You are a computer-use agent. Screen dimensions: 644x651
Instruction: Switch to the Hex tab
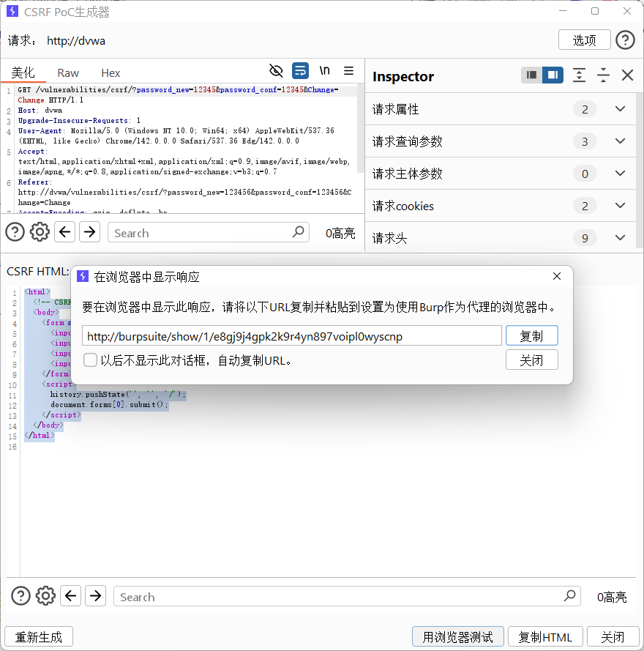click(x=111, y=72)
